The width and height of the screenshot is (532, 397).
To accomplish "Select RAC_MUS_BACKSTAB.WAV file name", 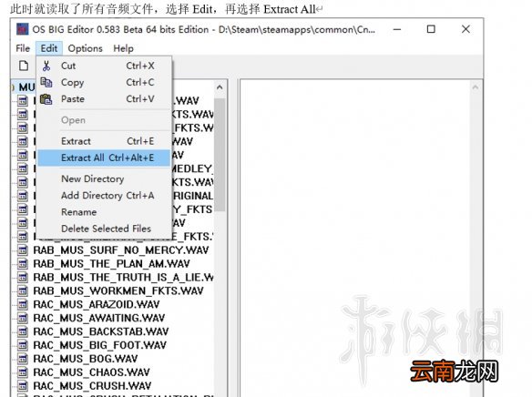I will pos(101,331).
